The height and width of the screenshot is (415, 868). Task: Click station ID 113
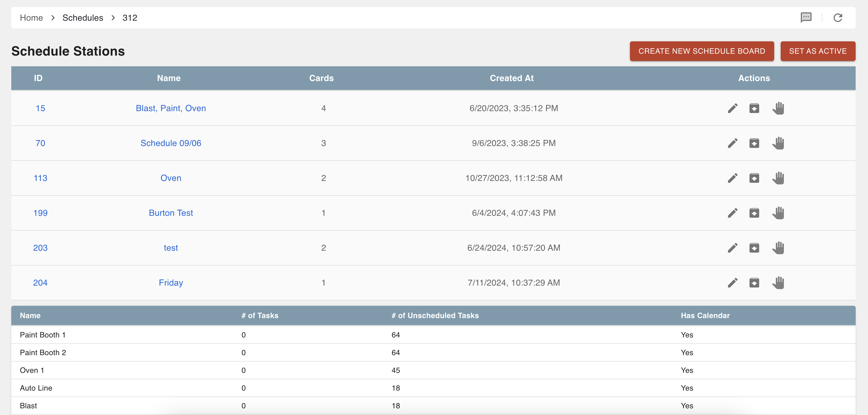(x=40, y=178)
